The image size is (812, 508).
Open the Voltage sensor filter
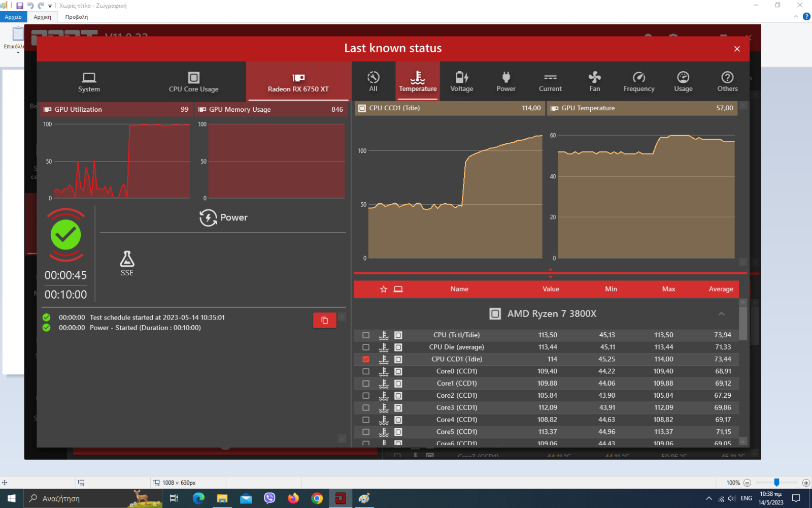click(462, 82)
